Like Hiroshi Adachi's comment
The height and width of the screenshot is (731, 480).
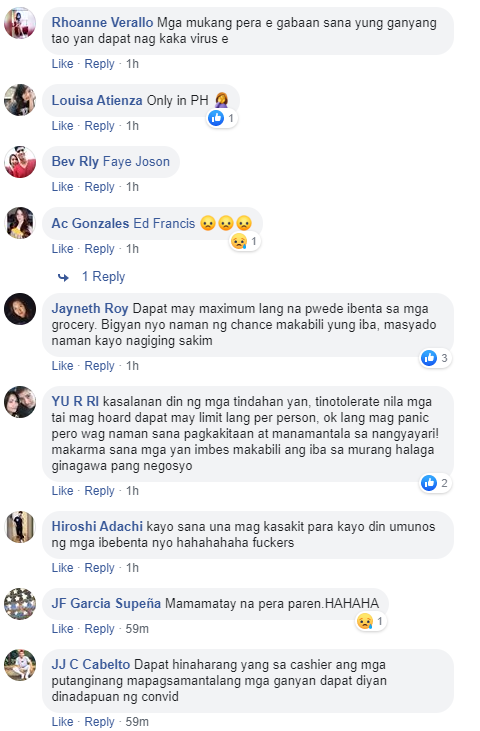point(62,567)
